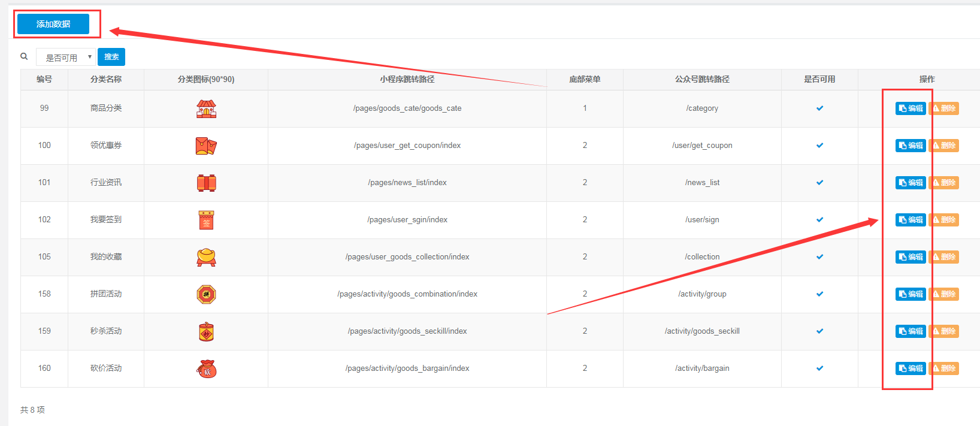Click 是否可用 checkmark for row 159
Viewport: 980px width, 426px height.
[x=819, y=331]
